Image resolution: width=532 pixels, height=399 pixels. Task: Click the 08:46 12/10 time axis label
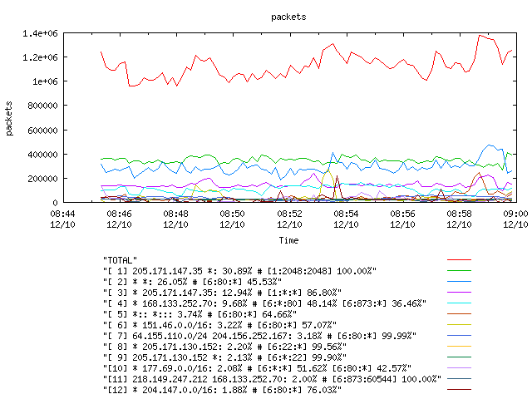tap(119, 219)
